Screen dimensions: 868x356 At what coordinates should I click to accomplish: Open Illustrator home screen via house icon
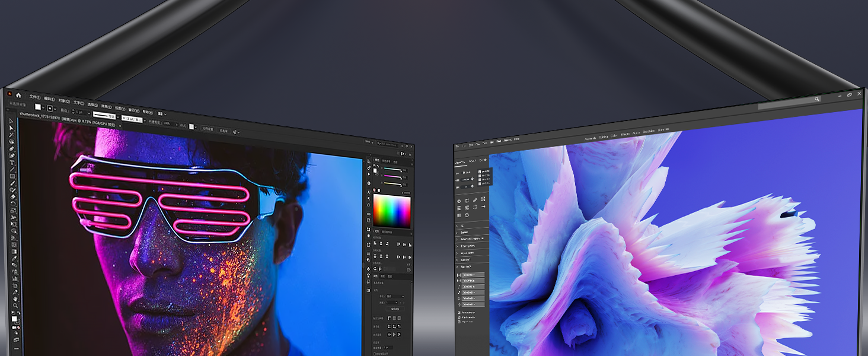tap(18, 96)
